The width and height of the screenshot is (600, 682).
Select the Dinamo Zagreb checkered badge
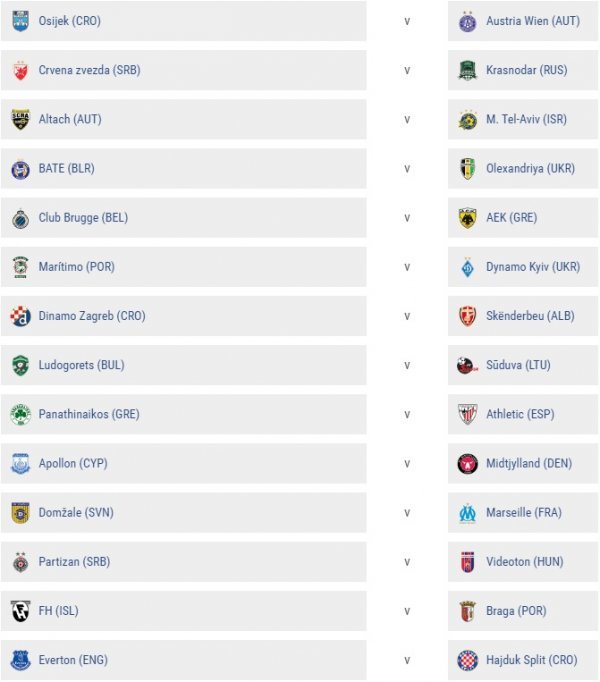(x=20, y=316)
